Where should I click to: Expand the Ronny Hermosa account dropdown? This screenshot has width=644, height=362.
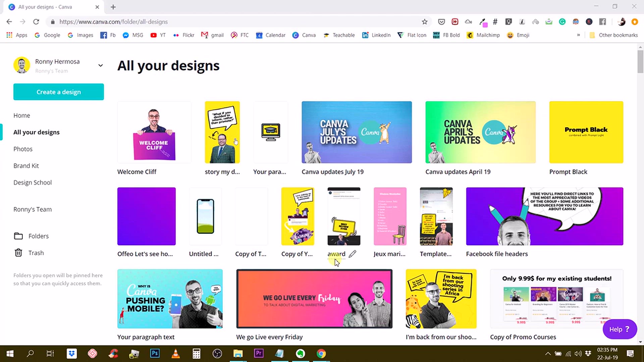pyautogui.click(x=100, y=65)
